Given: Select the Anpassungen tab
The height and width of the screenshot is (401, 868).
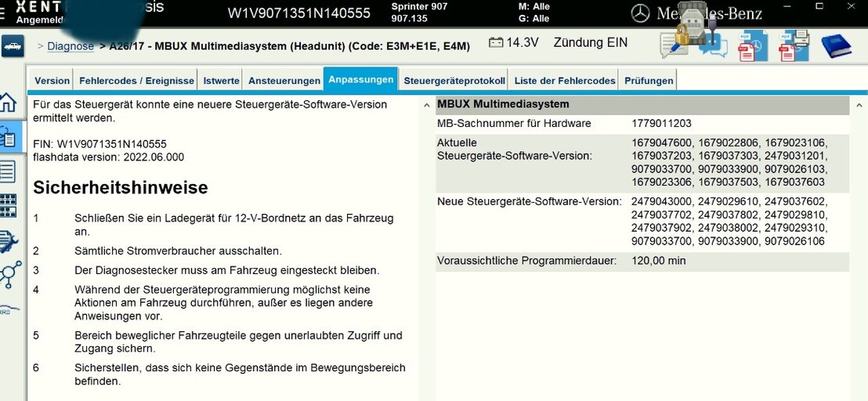Looking at the screenshot, I should pos(361,80).
